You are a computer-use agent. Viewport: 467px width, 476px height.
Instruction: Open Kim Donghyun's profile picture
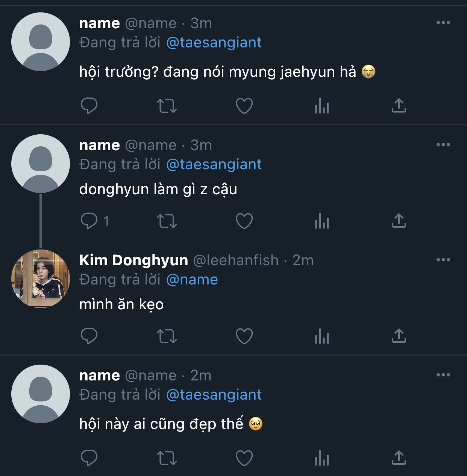41,278
